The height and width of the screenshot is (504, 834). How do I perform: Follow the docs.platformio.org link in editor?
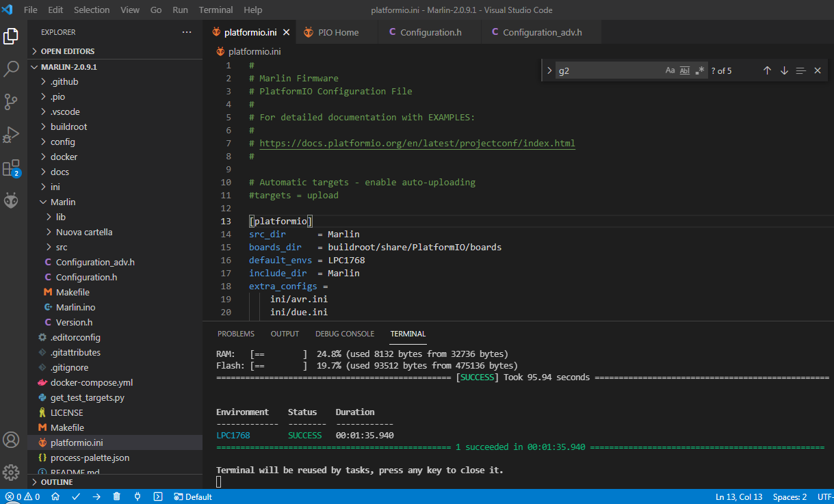pyautogui.click(x=417, y=144)
